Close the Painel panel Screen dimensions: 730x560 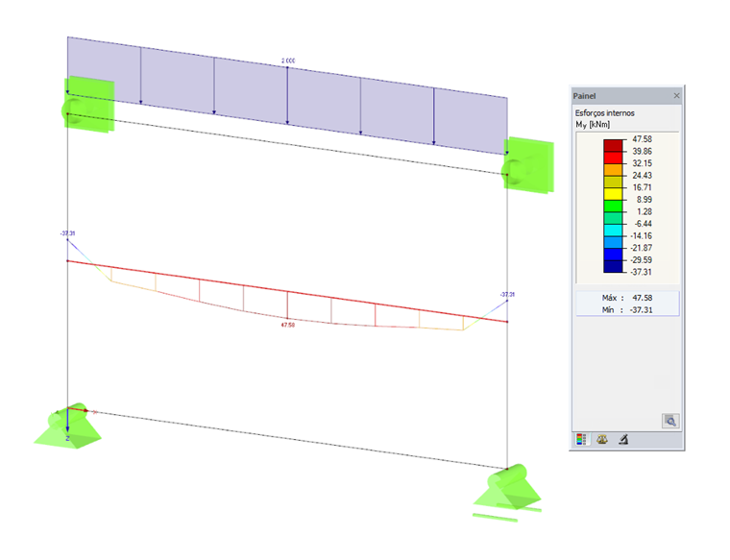tap(676, 95)
